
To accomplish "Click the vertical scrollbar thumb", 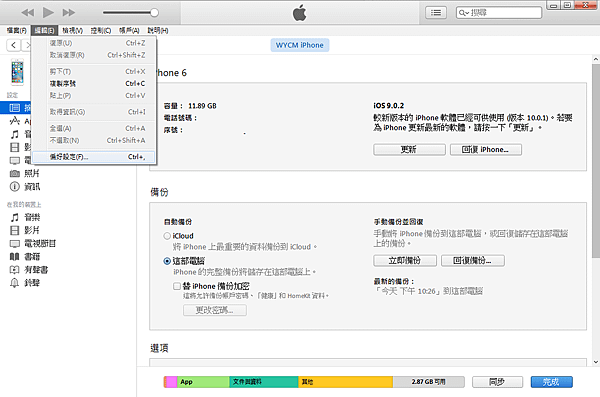I will (x=596, y=161).
